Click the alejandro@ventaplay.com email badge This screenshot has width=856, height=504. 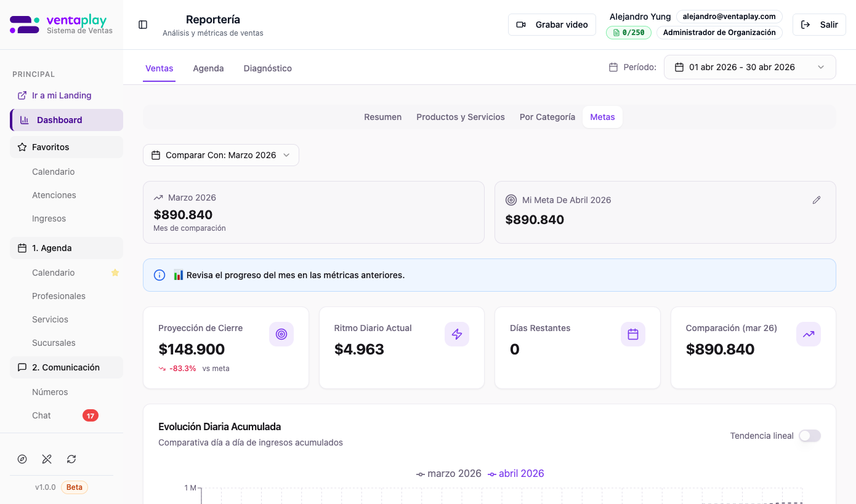coord(729,17)
